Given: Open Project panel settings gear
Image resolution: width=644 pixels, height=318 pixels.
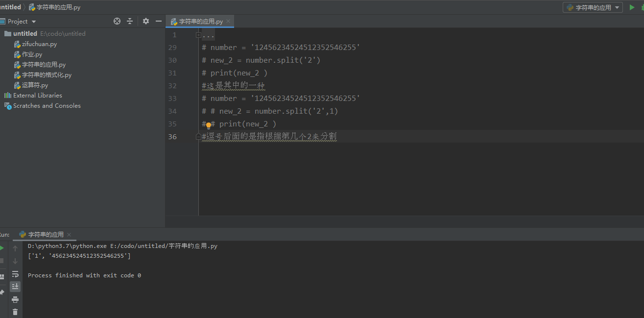Looking at the screenshot, I should pyautogui.click(x=146, y=21).
